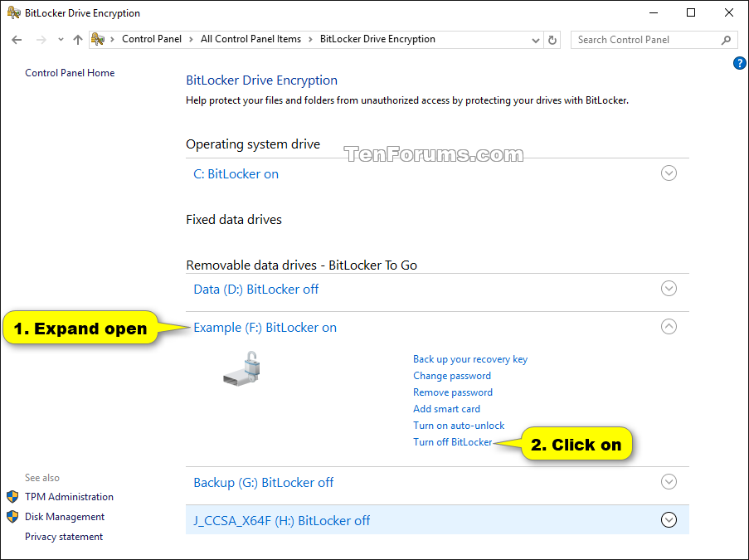Image resolution: width=749 pixels, height=560 pixels.
Task: Click BitLocker Drive Encryption breadcrumb
Action: pyautogui.click(x=377, y=39)
